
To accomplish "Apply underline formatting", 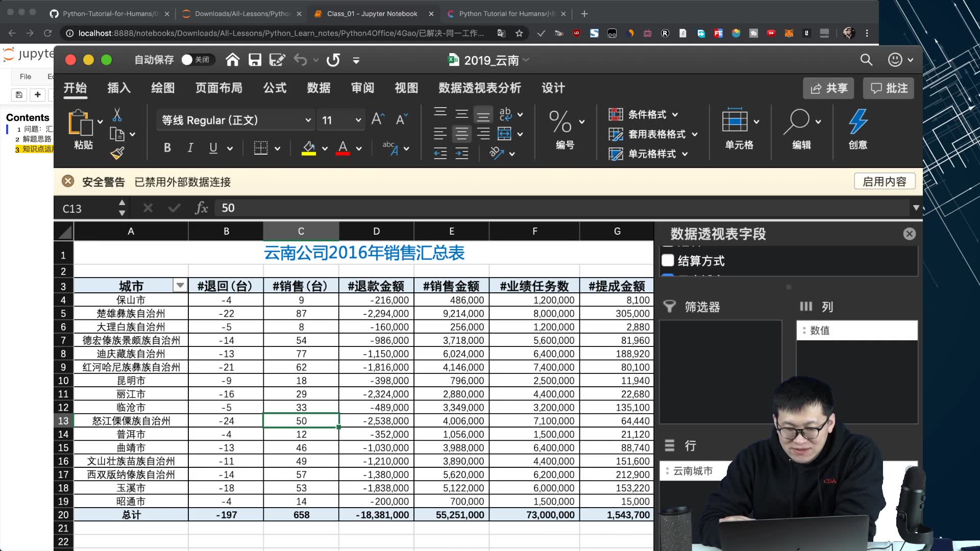I will tap(213, 148).
